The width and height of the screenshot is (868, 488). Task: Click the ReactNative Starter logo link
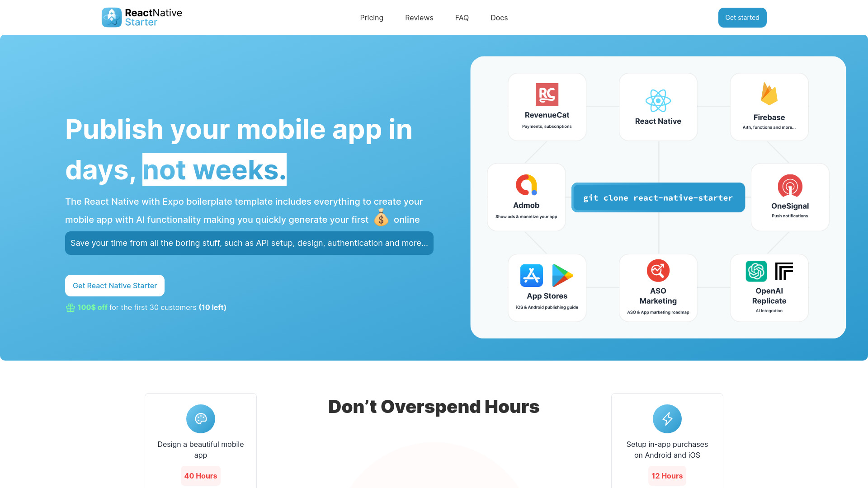[142, 17]
